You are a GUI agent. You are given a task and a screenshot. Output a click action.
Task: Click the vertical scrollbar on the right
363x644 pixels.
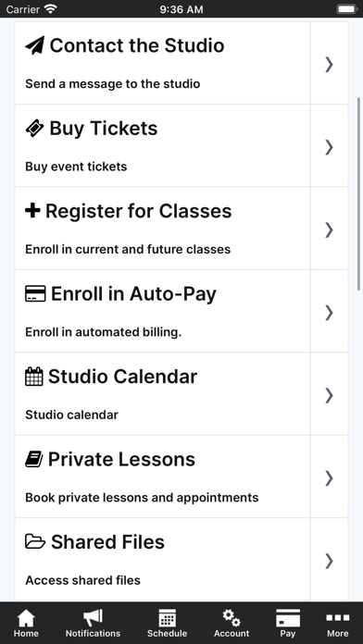click(358, 193)
